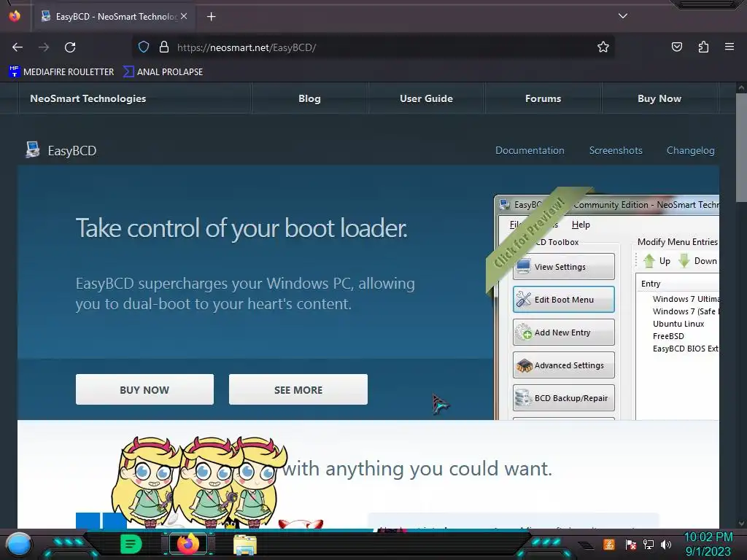Open a new browser tab

coord(211,17)
